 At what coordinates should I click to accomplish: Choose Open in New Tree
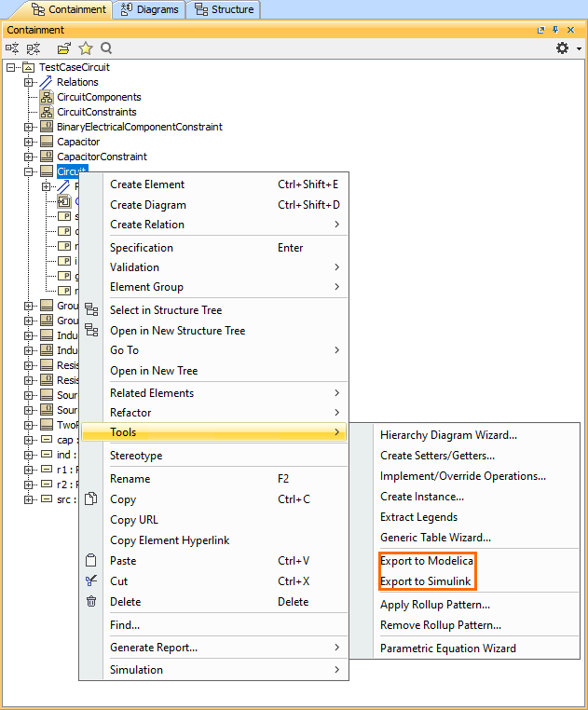pos(213,371)
